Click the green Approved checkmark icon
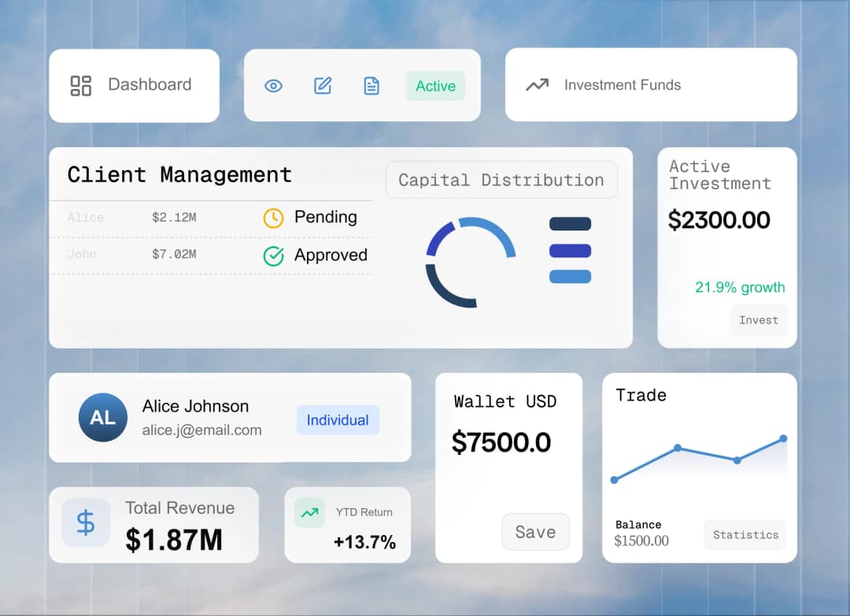The image size is (850, 616). pos(273,256)
